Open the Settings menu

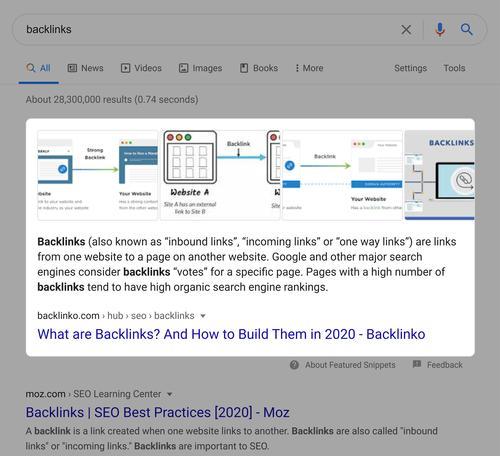pos(410,68)
